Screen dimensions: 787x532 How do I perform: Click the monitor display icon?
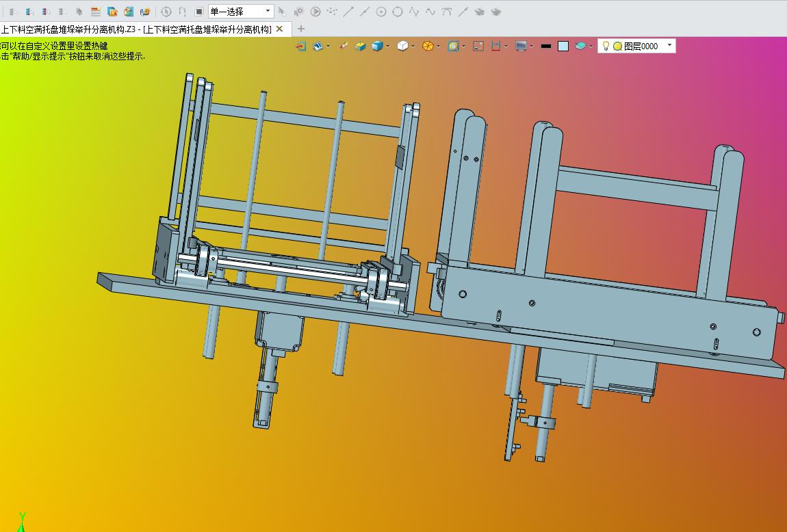[521, 46]
